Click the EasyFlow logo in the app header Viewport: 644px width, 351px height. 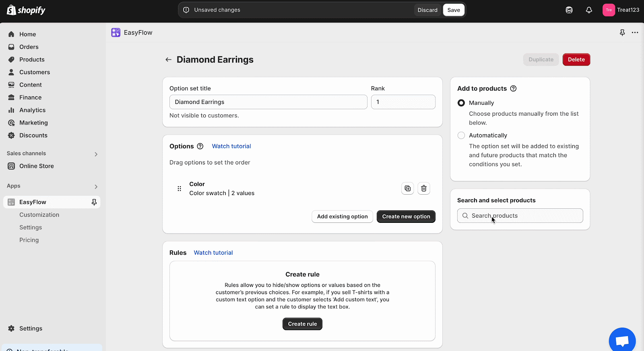click(x=116, y=33)
